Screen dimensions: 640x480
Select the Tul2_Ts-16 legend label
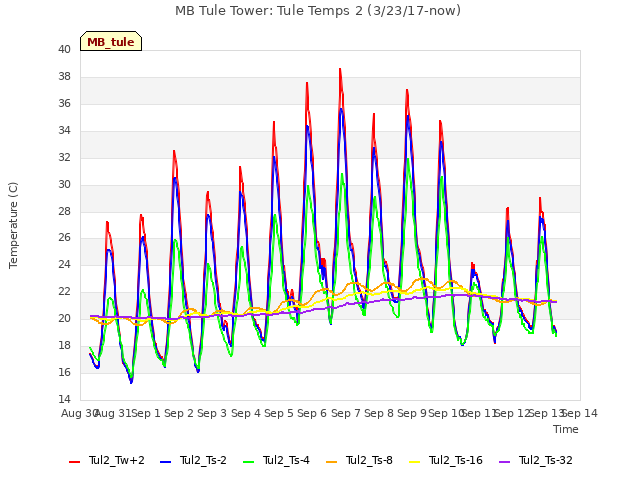[456, 460]
